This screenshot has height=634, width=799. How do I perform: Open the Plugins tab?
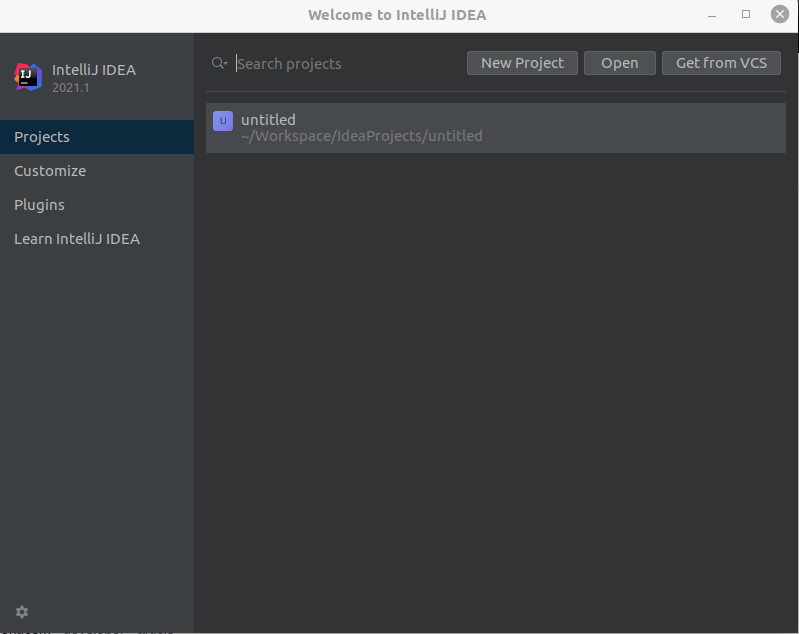[97, 205]
